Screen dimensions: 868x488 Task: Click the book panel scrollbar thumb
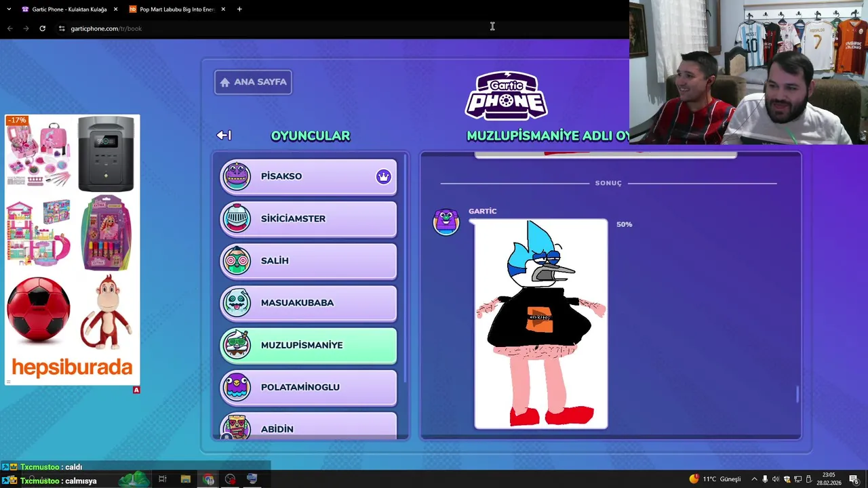[797, 394]
